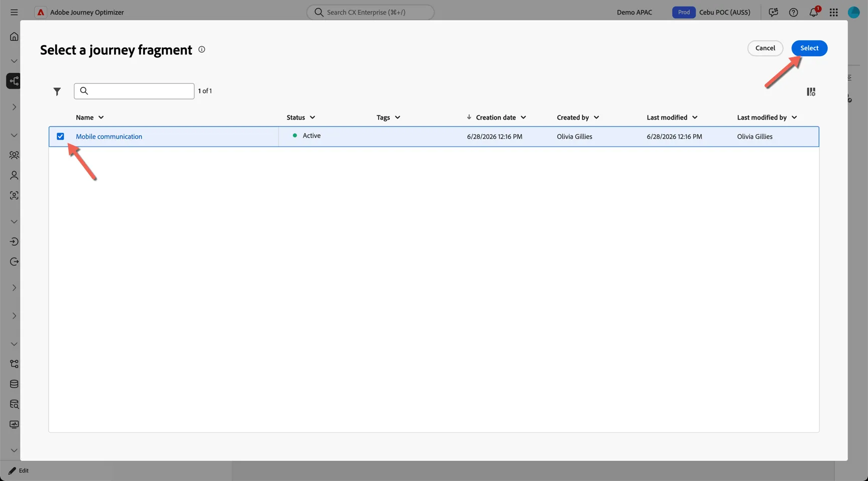The height and width of the screenshot is (481, 868).
Task: Click the Cancel button
Action: click(x=765, y=48)
